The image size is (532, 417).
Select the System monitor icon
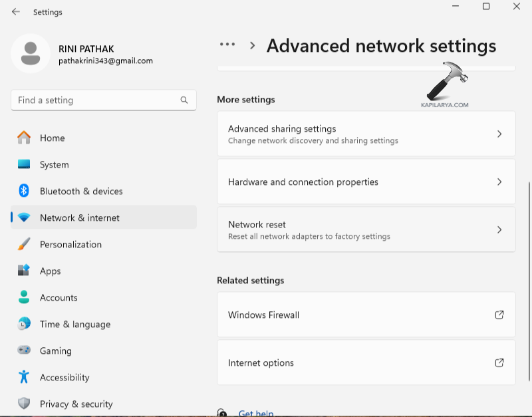pyautogui.click(x=24, y=164)
